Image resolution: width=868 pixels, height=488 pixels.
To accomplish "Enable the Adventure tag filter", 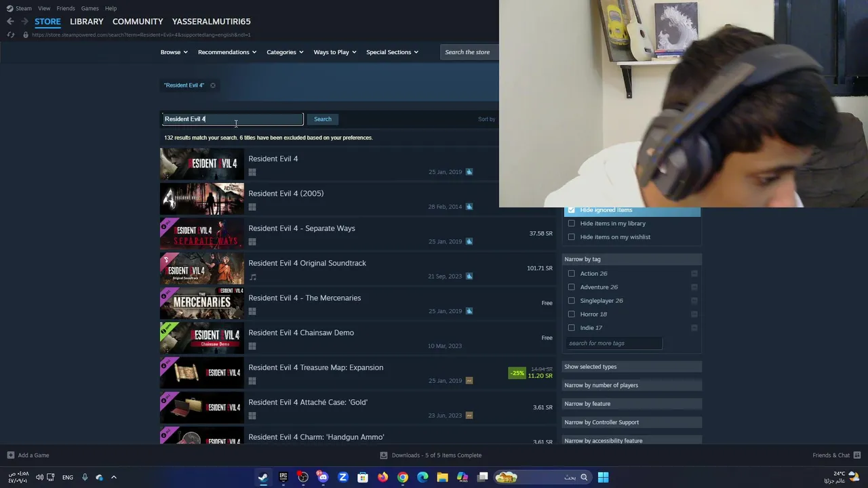I will pos(571,287).
